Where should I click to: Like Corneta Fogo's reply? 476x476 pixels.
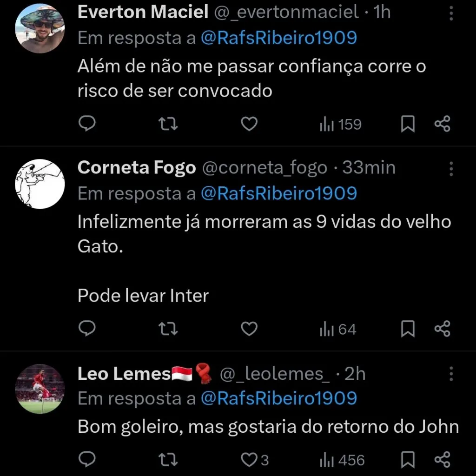coord(249,329)
